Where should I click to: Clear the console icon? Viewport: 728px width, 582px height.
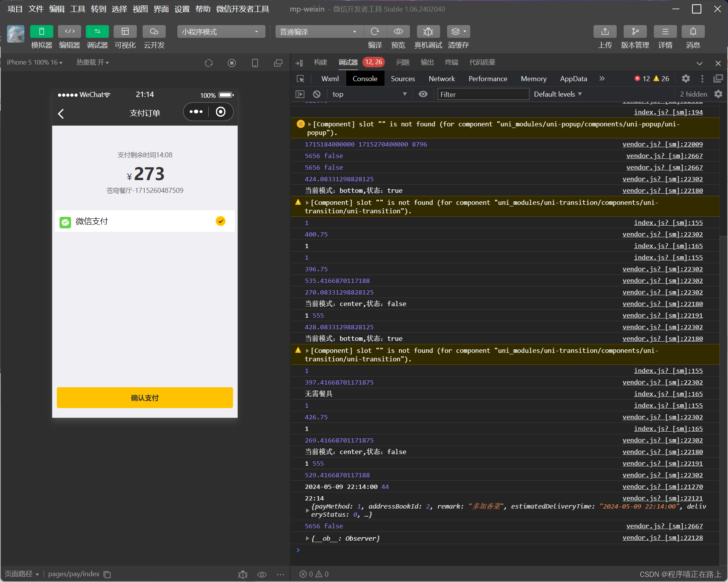click(x=317, y=94)
